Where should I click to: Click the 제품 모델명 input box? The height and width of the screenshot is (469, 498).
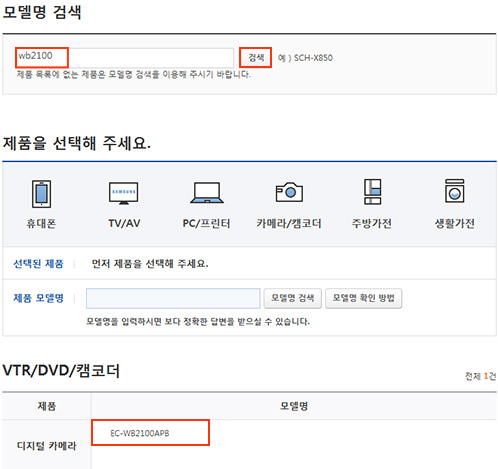point(173,298)
